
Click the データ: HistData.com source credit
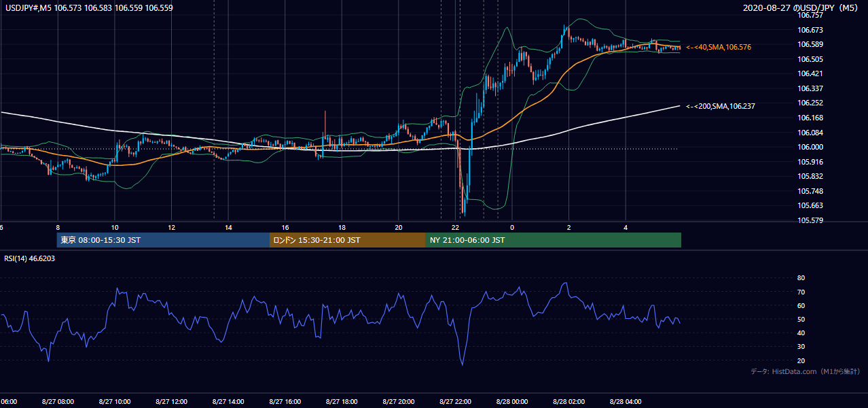click(806, 371)
